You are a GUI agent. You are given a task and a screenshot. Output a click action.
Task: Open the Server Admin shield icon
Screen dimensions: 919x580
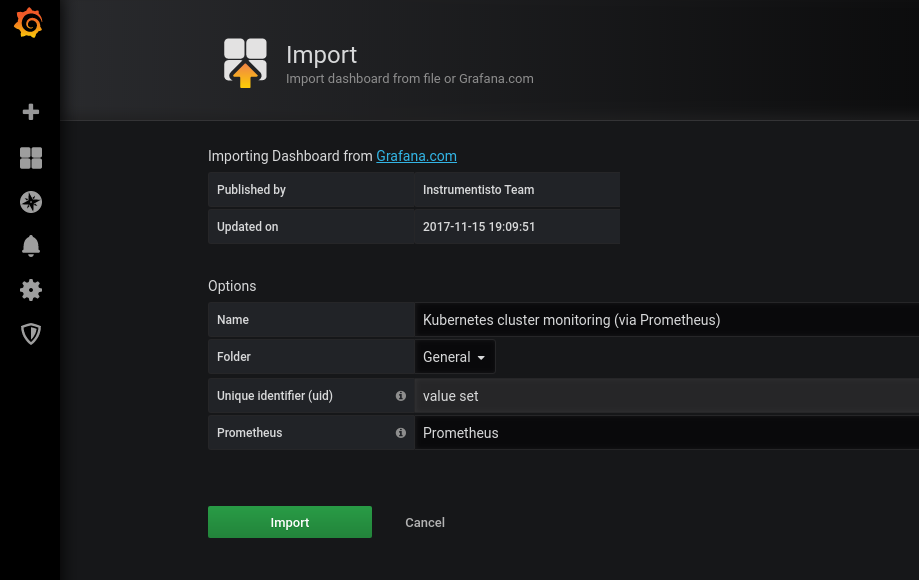[x=31, y=334]
